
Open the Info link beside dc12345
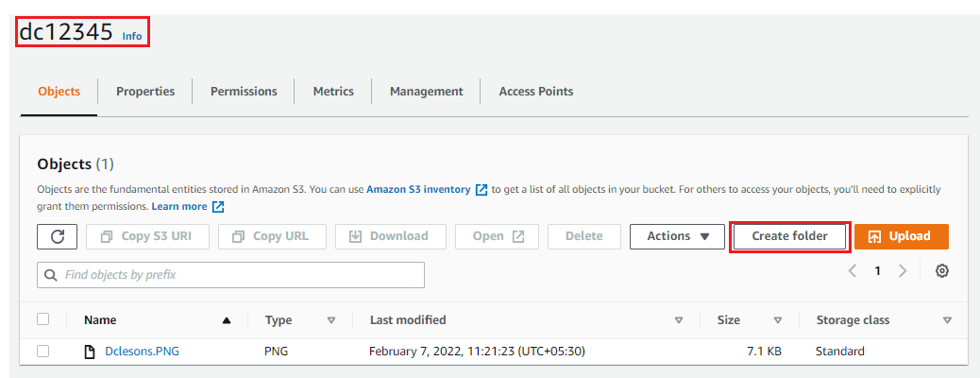(x=132, y=36)
